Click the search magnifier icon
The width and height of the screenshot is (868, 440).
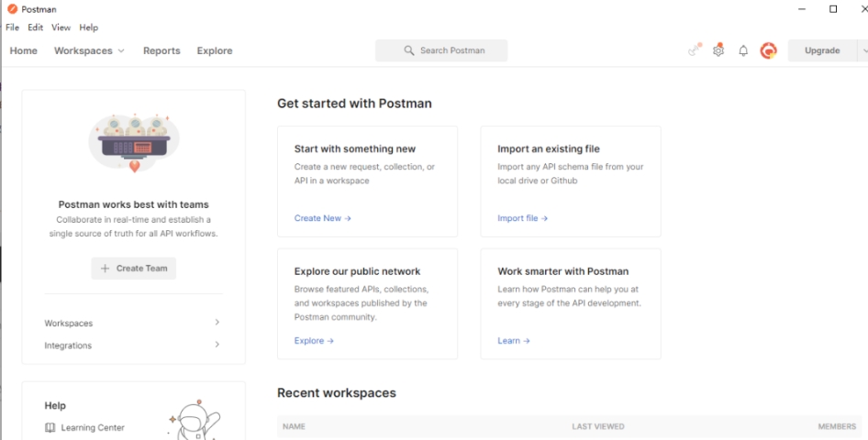pos(408,50)
